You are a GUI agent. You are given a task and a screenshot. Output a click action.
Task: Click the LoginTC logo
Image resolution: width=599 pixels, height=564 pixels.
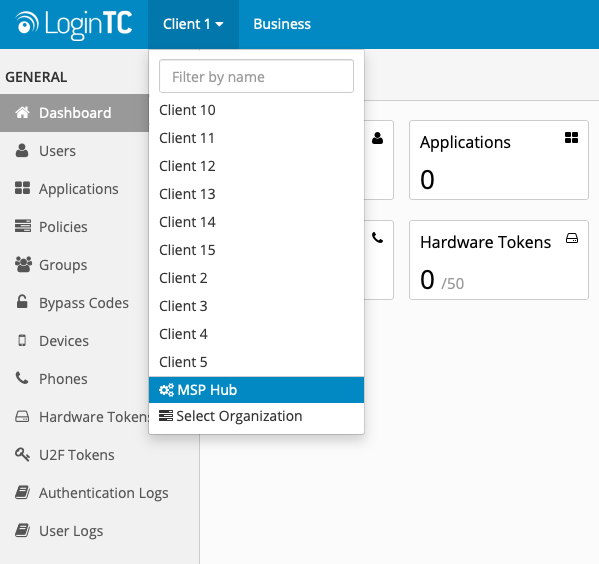pos(74,24)
